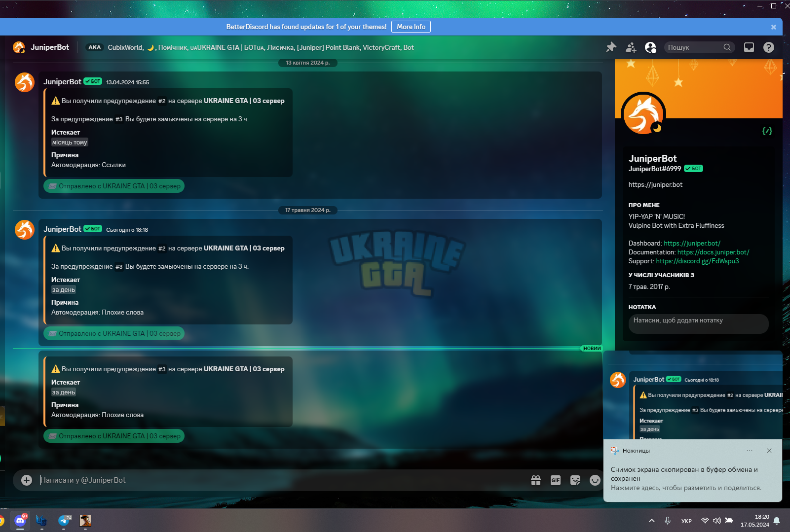Click the blue app icon beside Discord in taskbar

pyautogui.click(x=41, y=521)
